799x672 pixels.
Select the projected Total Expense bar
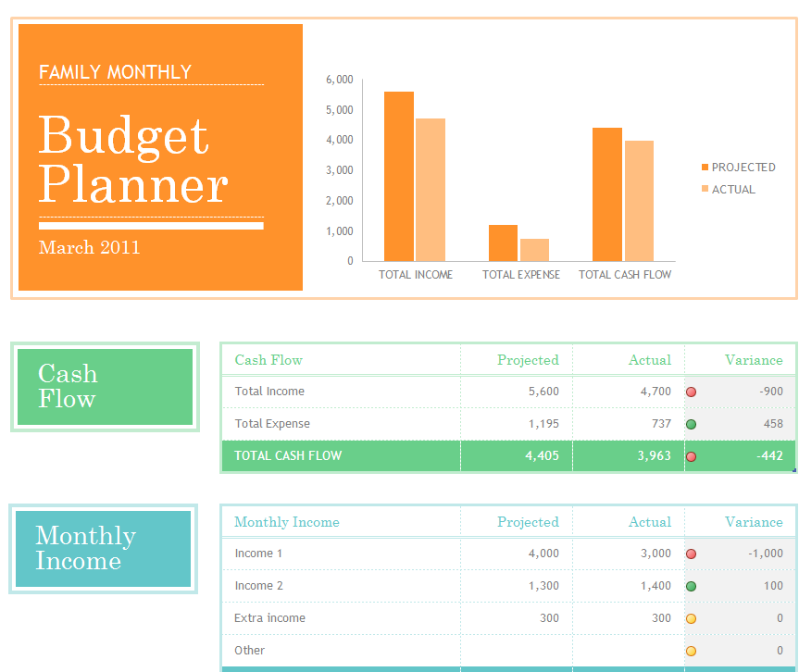click(x=503, y=243)
